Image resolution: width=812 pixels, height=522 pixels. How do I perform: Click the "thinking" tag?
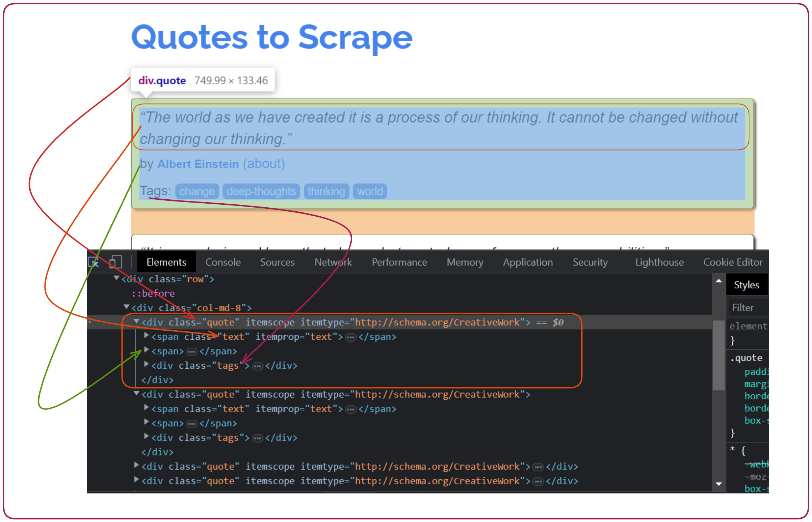(326, 191)
